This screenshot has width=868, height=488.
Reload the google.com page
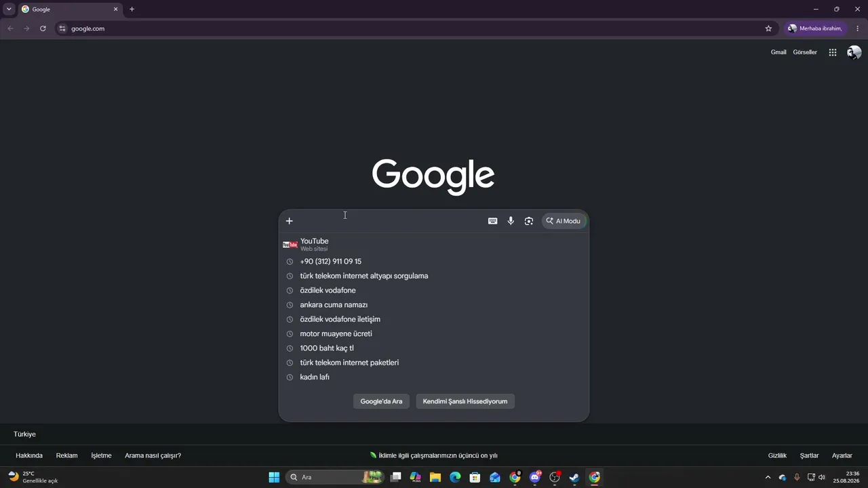43,28
